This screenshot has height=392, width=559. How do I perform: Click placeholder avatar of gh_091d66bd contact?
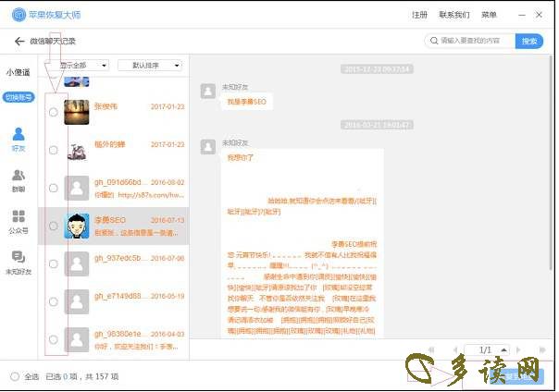point(77,188)
